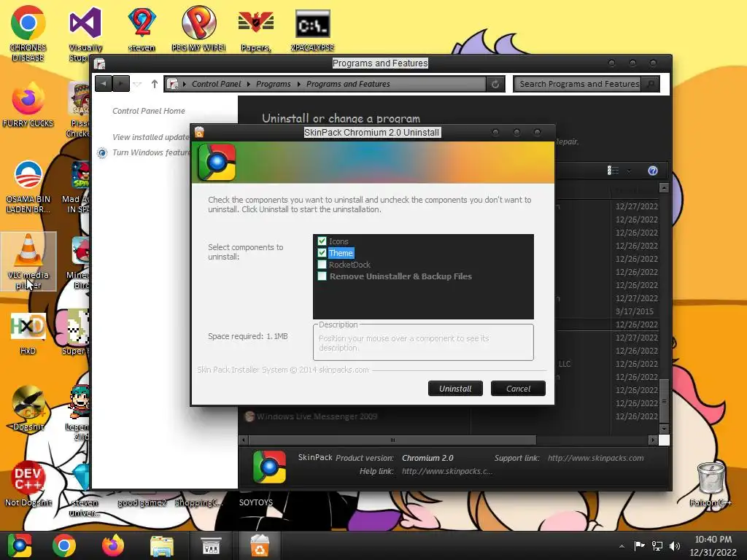Open the SOYTOYS desktop item
This screenshot has height=560, width=747.
256,502
